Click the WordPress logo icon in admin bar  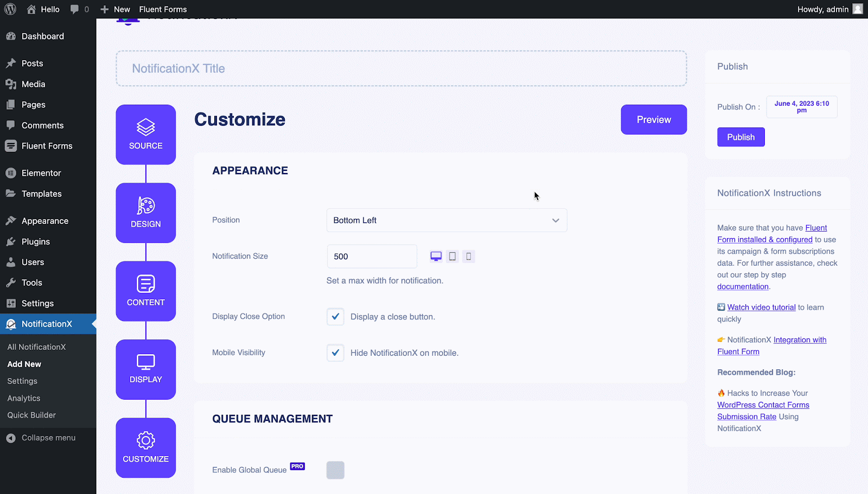[10, 9]
